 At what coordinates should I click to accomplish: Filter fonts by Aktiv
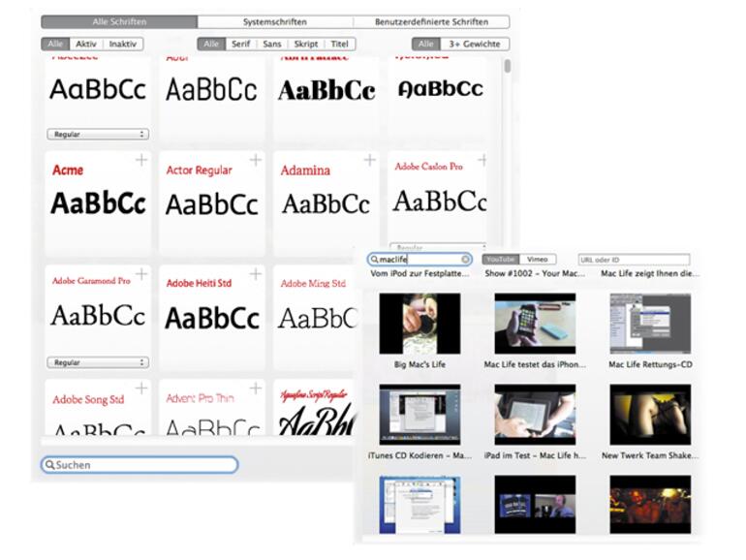pos(86,44)
